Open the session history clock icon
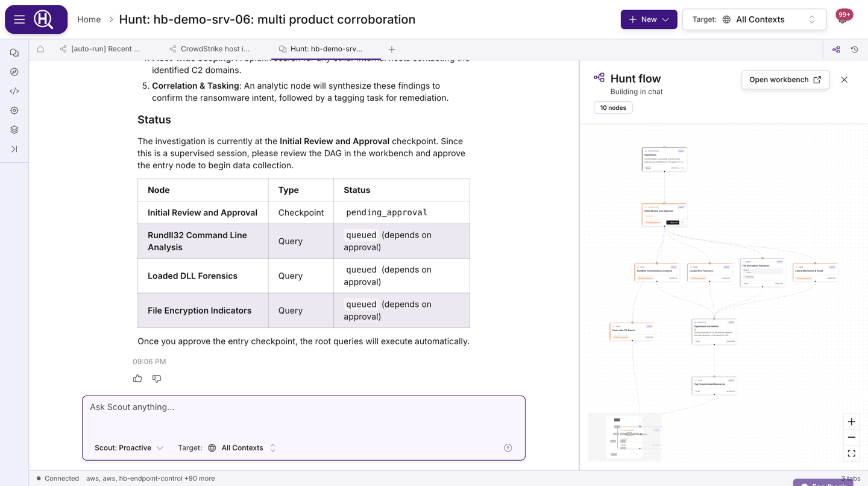The image size is (868, 486). point(855,49)
